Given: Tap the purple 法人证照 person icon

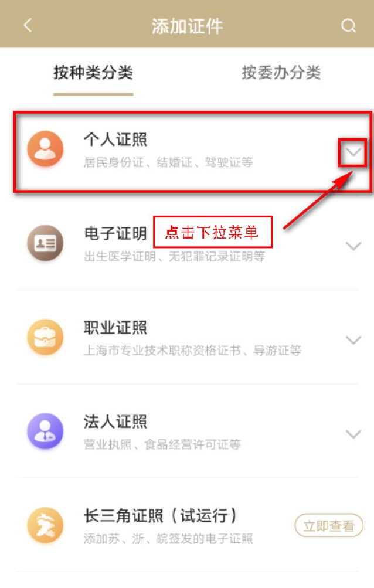Looking at the screenshot, I should [x=45, y=431].
